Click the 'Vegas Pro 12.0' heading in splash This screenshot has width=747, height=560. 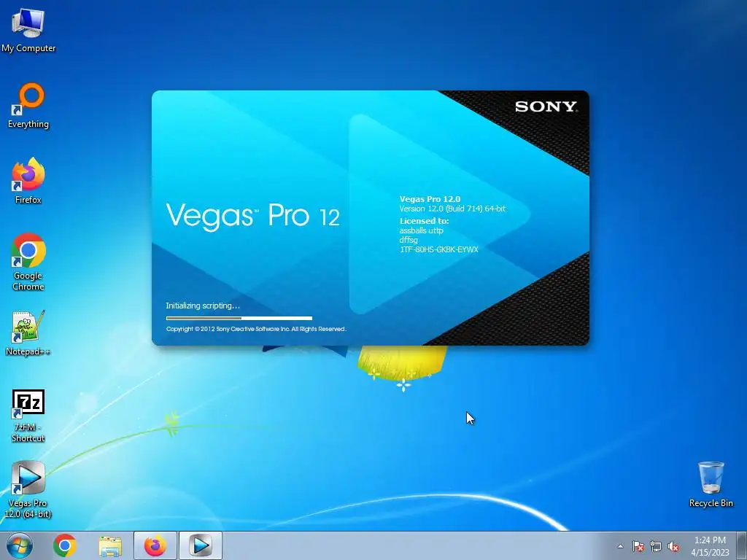click(430, 199)
